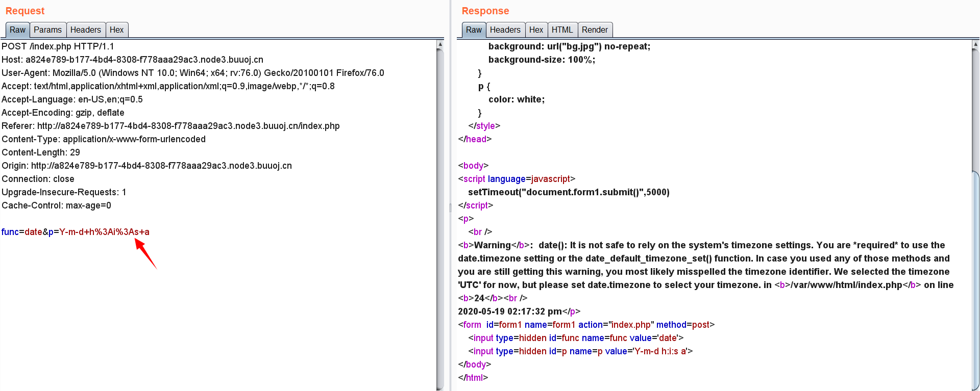
Task: Click the Origin header line
Action: point(146,166)
